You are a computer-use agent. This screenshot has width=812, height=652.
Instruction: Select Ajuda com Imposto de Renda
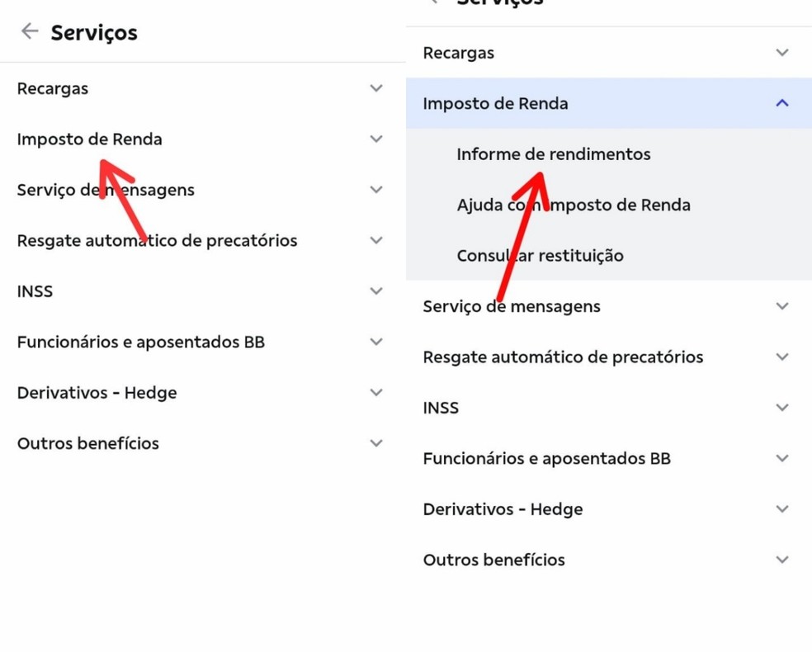pyautogui.click(x=574, y=205)
